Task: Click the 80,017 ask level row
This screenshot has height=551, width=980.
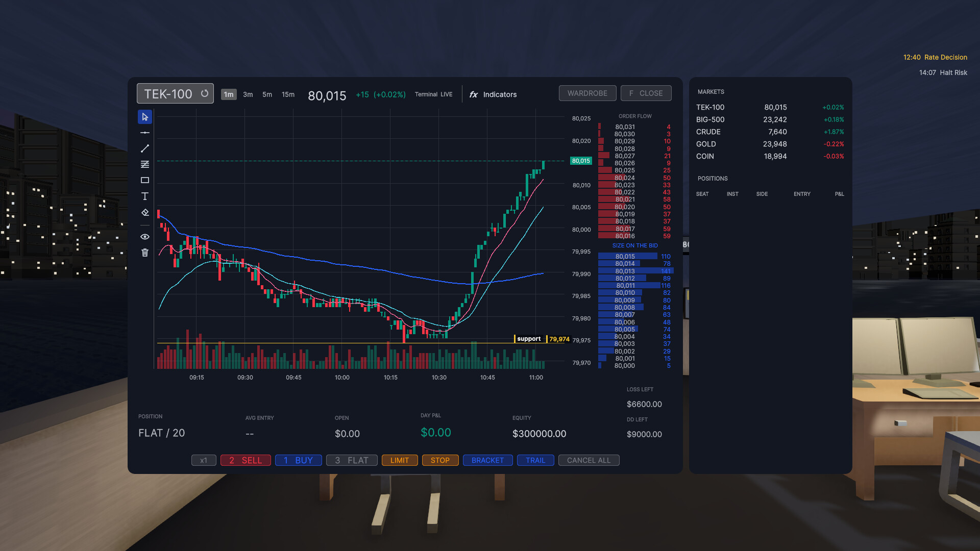Action: click(635, 229)
